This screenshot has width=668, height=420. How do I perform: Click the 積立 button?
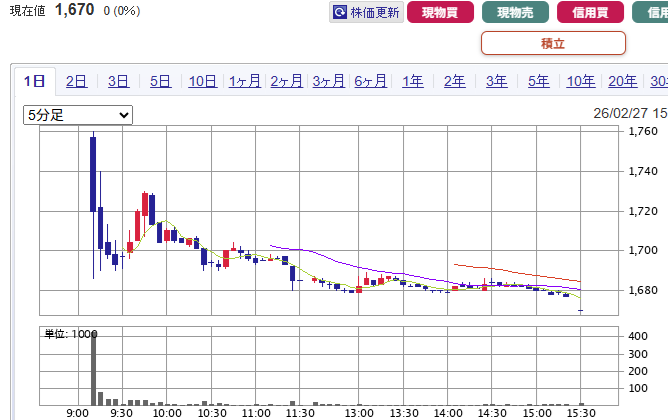pyautogui.click(x=553, y=43)
